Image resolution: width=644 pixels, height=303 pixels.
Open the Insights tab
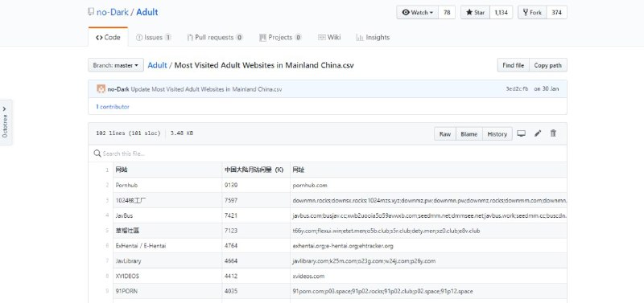(x=373, y=37)
